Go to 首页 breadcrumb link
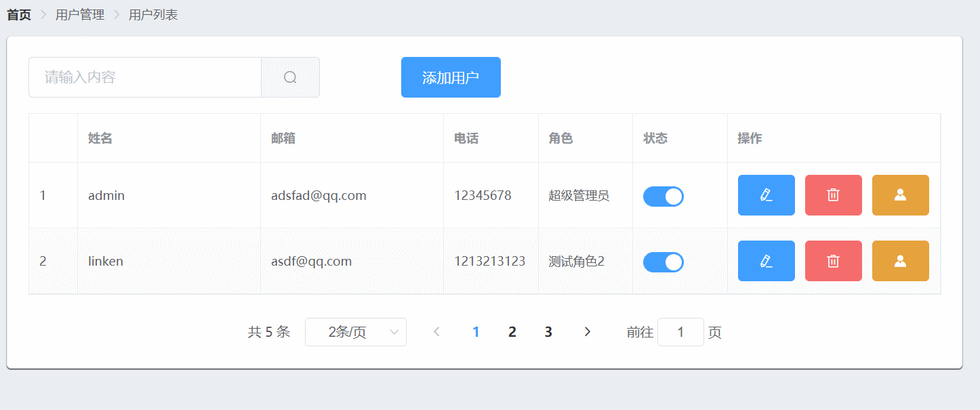 19,15
